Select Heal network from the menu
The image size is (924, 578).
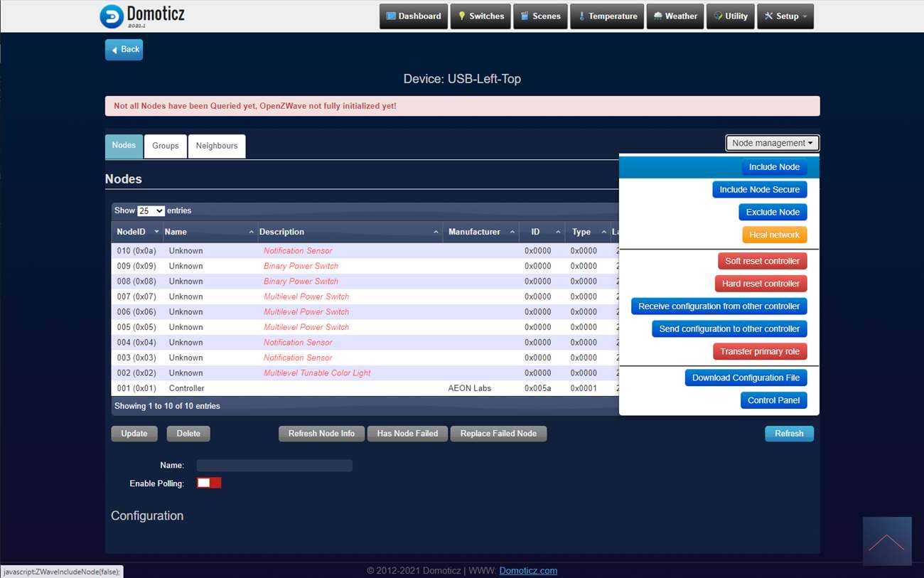click(x=774, y=235)
